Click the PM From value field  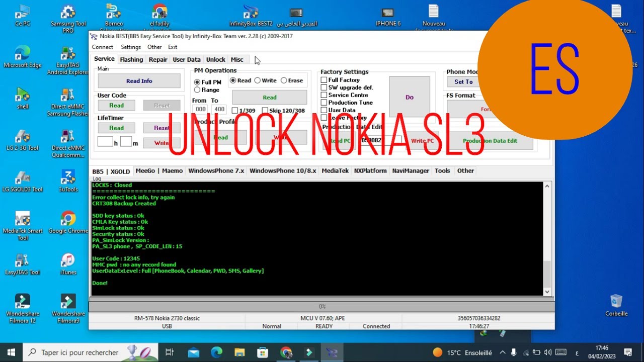[x=201, y=109]
